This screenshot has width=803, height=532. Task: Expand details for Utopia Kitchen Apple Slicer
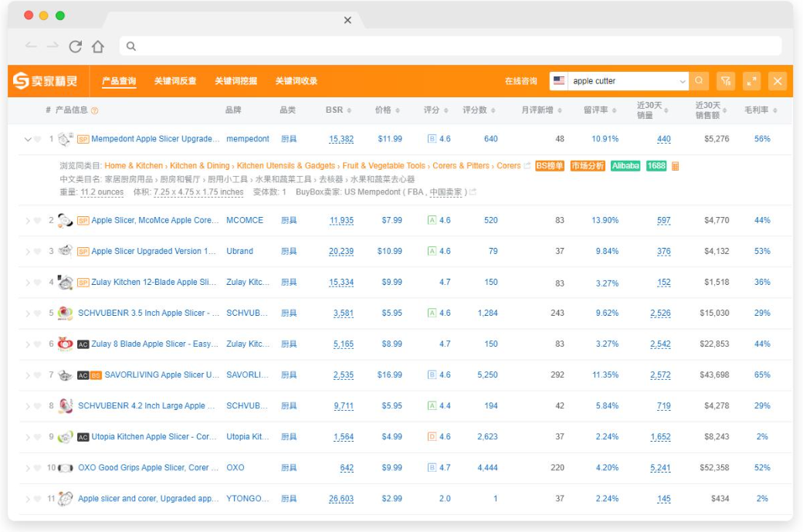coord(28,437)
